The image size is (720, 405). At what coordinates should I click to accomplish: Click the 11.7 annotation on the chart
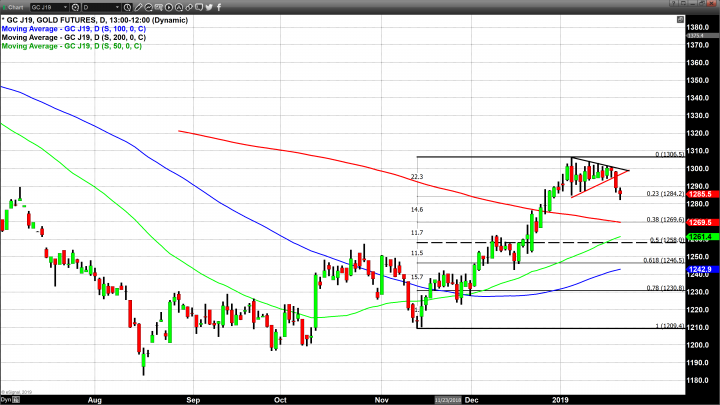[x=417, y=233]
